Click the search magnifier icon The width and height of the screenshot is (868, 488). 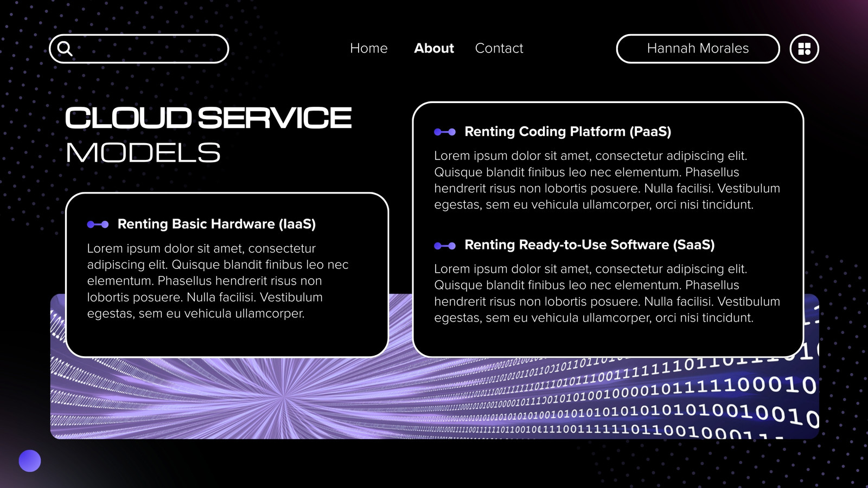pyautogui.click(x=65, y=49)
